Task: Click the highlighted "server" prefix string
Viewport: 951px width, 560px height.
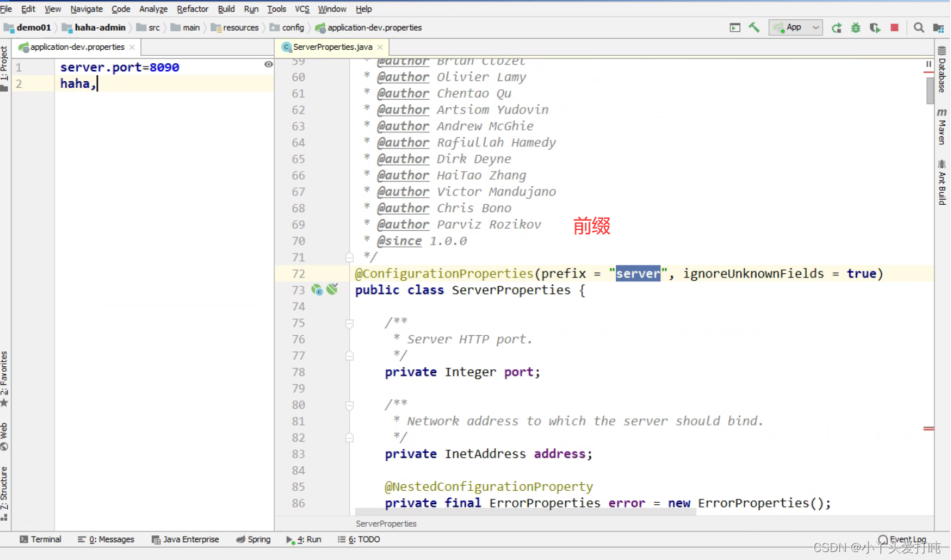Action: (x=638, y=273)
